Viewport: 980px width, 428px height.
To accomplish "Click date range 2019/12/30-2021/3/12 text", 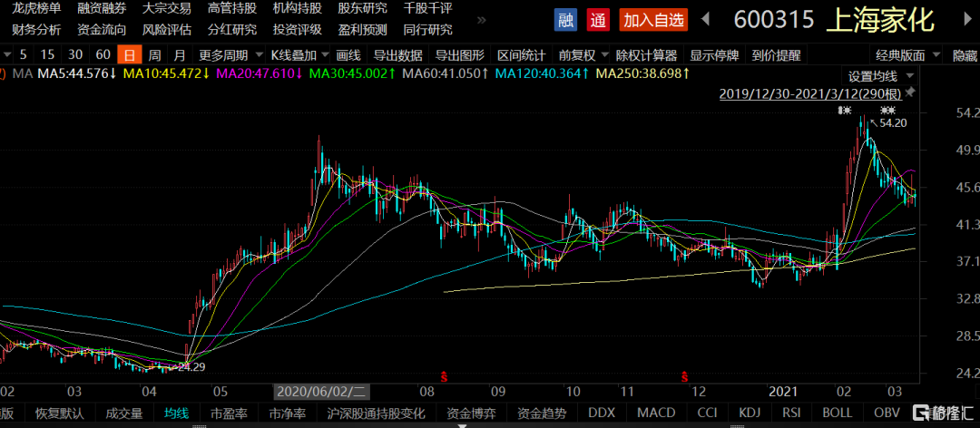I will coord(811,93).
